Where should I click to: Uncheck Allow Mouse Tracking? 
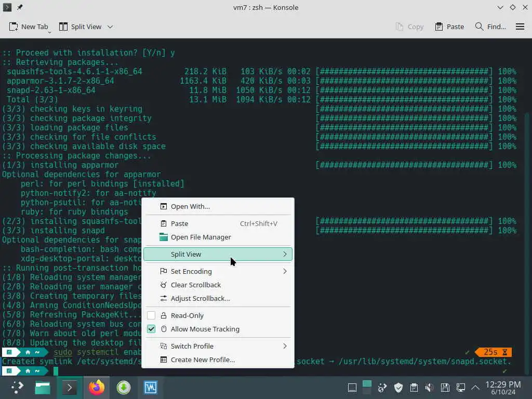151,329
